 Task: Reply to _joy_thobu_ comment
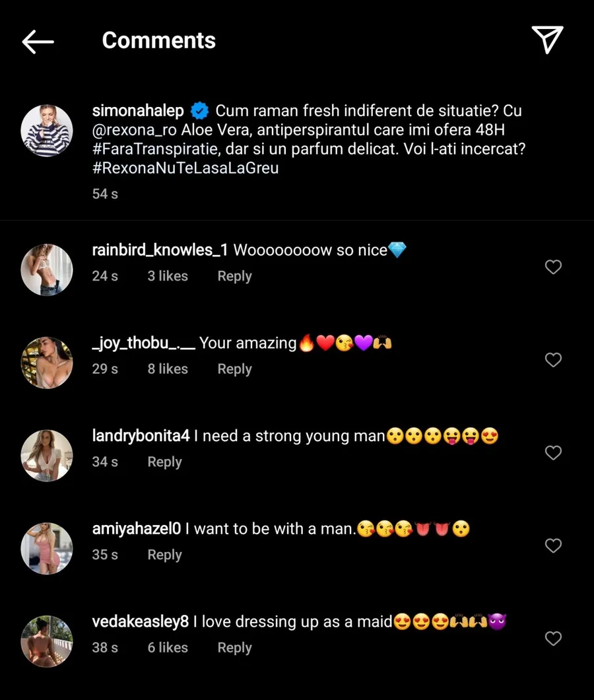(234, 369)
